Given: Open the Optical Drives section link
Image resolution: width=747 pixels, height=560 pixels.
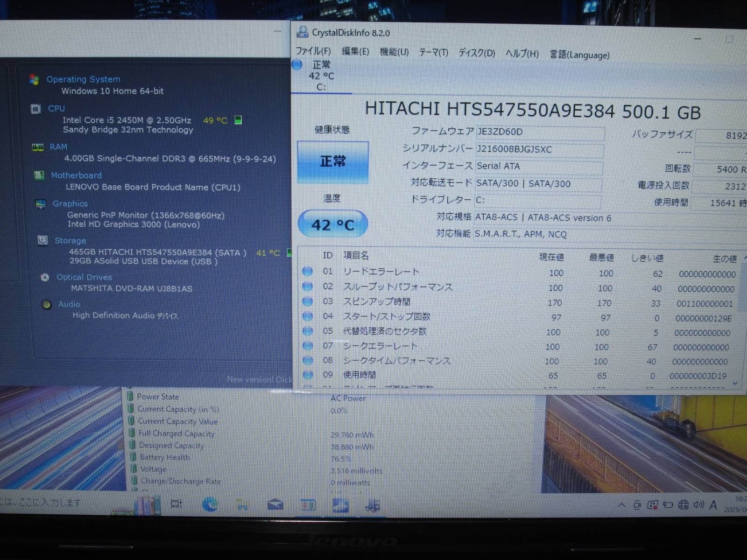Looking at the screenshot, I should pos(84,277).
